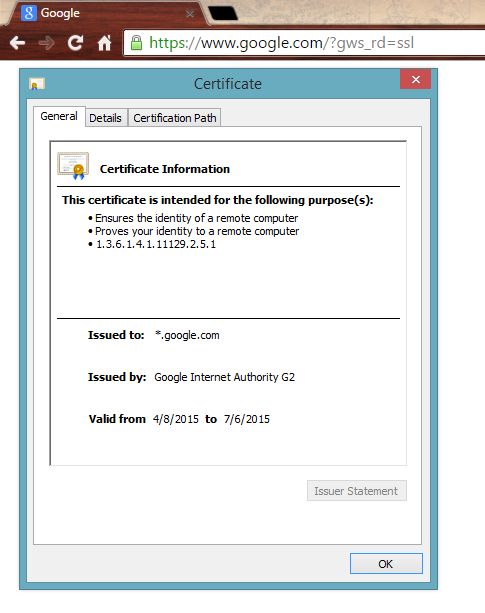Viewport: 485px width, 613px height.
Task: Switch to the Details tab
Action: tap(106, 118)
